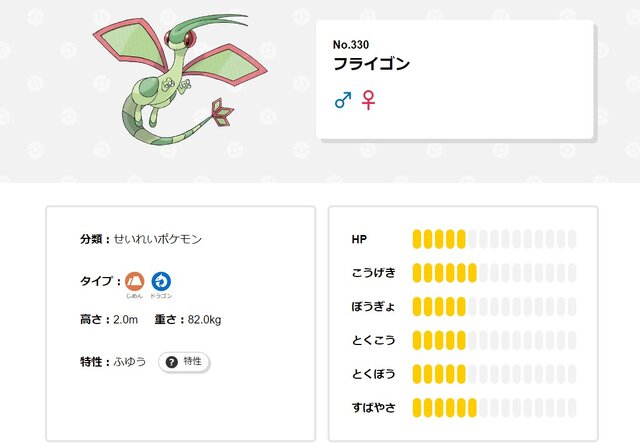Click the question mark help icon
640x444 pixels.
pyautogui.click(x=172, y=362)
